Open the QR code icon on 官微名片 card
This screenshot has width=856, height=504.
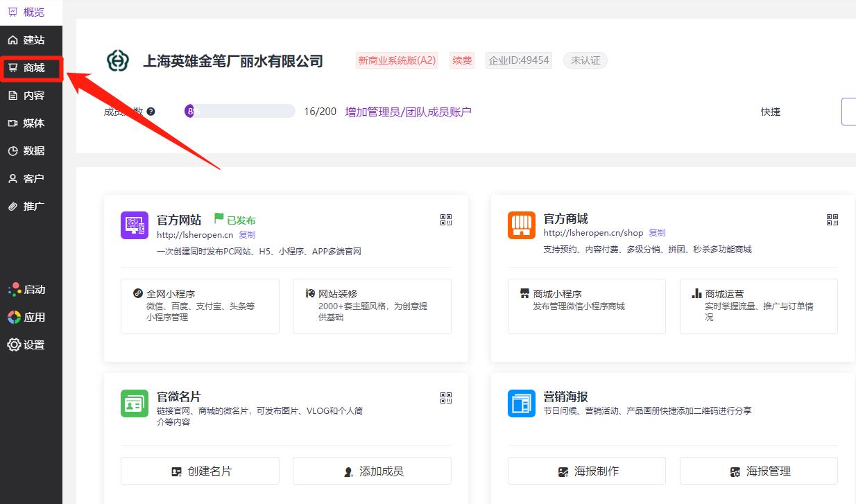[x=446, y=397]
